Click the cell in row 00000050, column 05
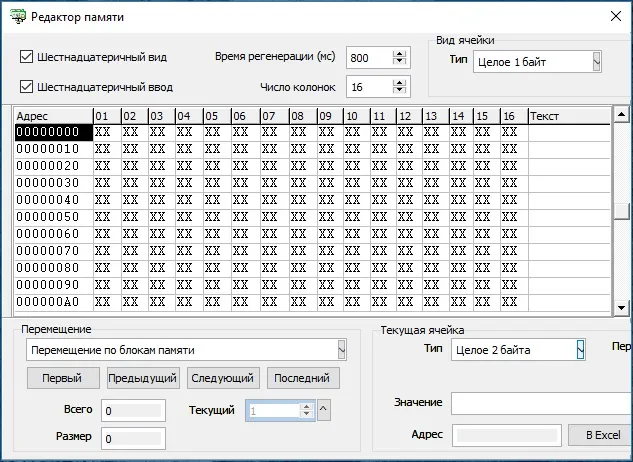The image size is (633, 462). pyautogui.click(x=217, y=217)
